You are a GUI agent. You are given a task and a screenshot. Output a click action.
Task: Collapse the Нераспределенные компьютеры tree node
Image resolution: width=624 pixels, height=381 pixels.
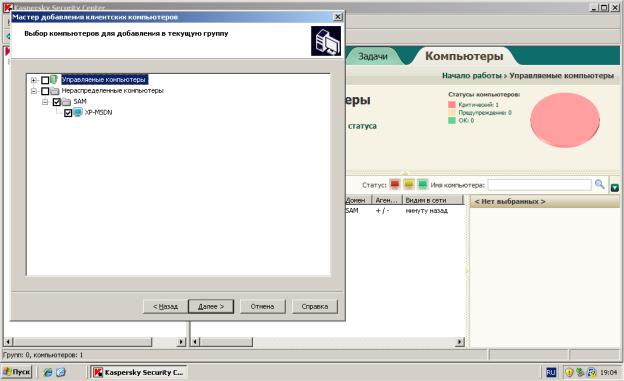coord(34,91)
